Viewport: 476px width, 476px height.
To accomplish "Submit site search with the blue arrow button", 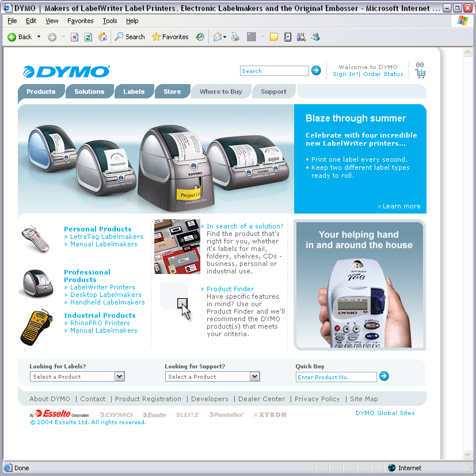I will tap(316, 70).
